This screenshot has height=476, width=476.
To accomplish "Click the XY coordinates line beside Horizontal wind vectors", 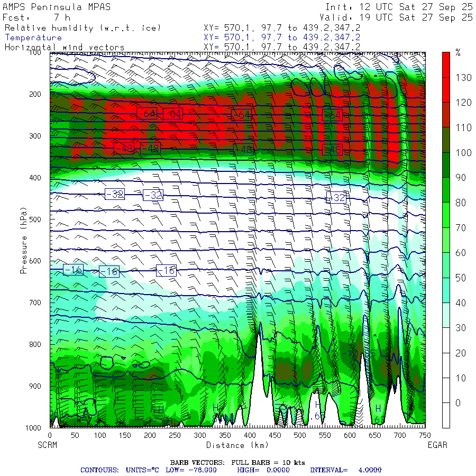I will (282, 47).
